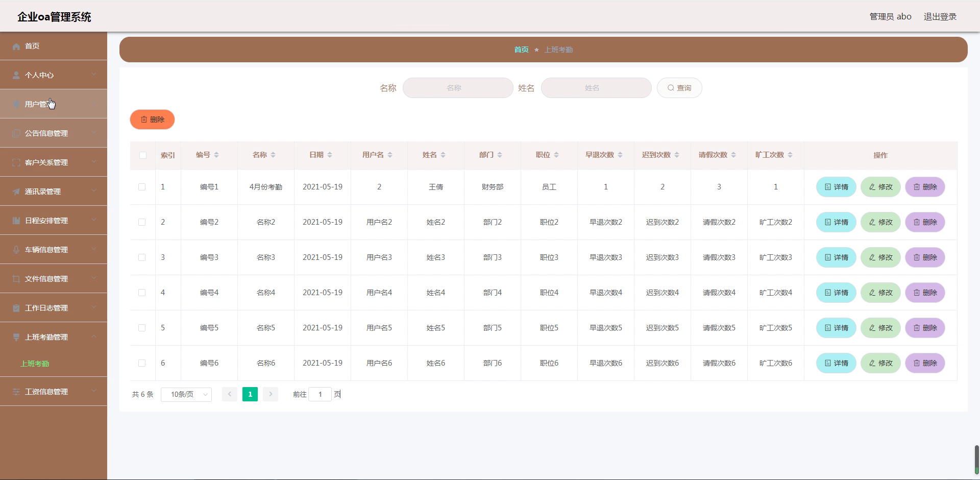Sort the 部门 column via its arrows
The width and height of the screenshot is (980, 480).
tap(500, 155)
